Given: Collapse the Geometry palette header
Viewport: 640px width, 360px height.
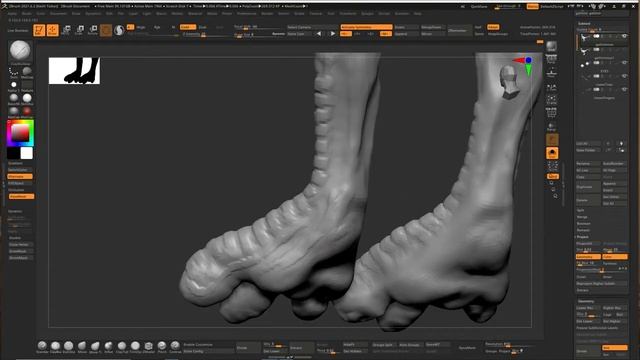Looking at the screenshot, I should point(586,301).
